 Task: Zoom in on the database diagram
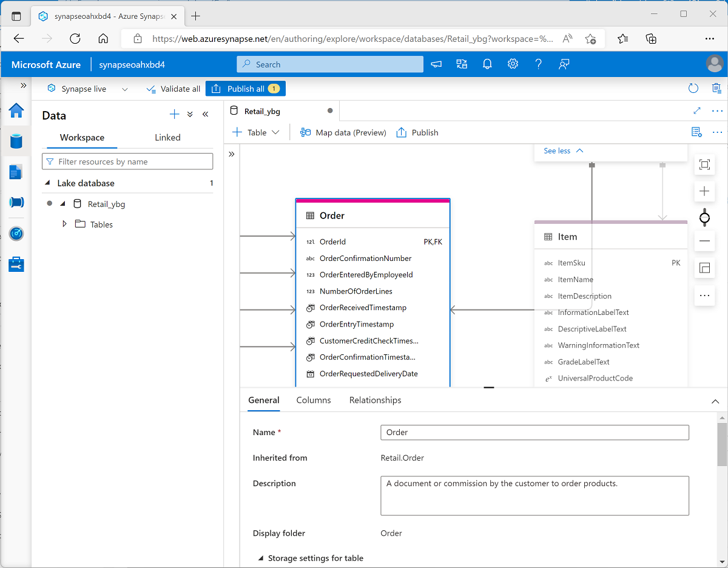tap(704, 191)
